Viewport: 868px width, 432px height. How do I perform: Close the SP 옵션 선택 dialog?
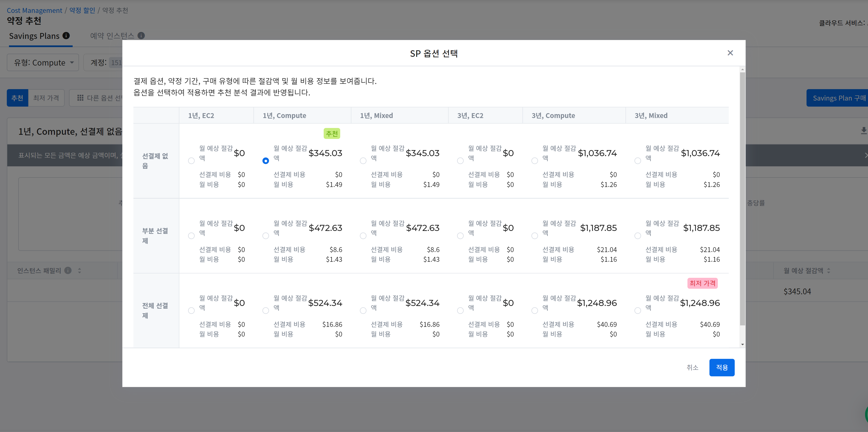pyautogui.click(x=730, y=53)
